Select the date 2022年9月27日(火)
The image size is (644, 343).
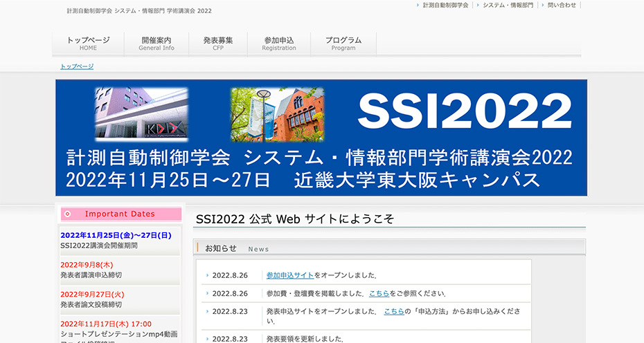pos(92,295)
